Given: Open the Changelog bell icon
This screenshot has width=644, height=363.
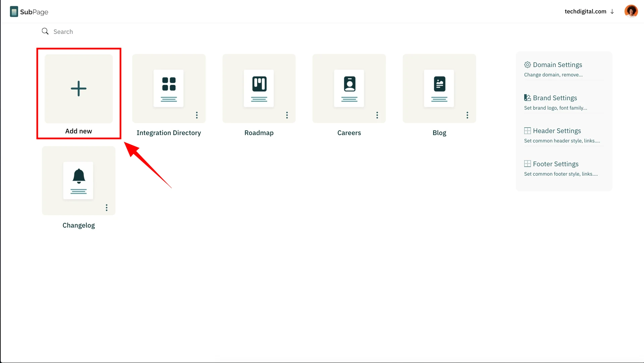Looking at the screenshot, I should [79, 180].
